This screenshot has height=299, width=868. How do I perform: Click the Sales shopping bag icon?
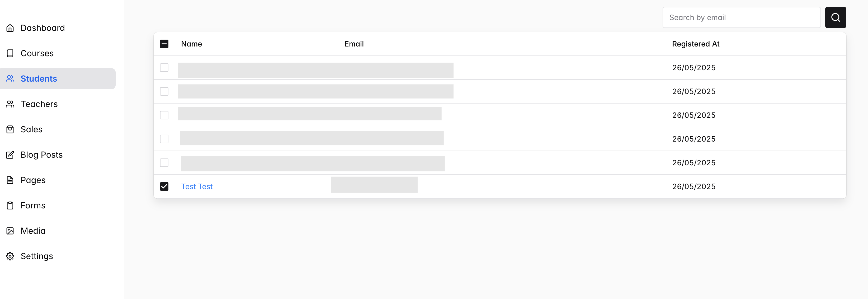click(10, 129)
